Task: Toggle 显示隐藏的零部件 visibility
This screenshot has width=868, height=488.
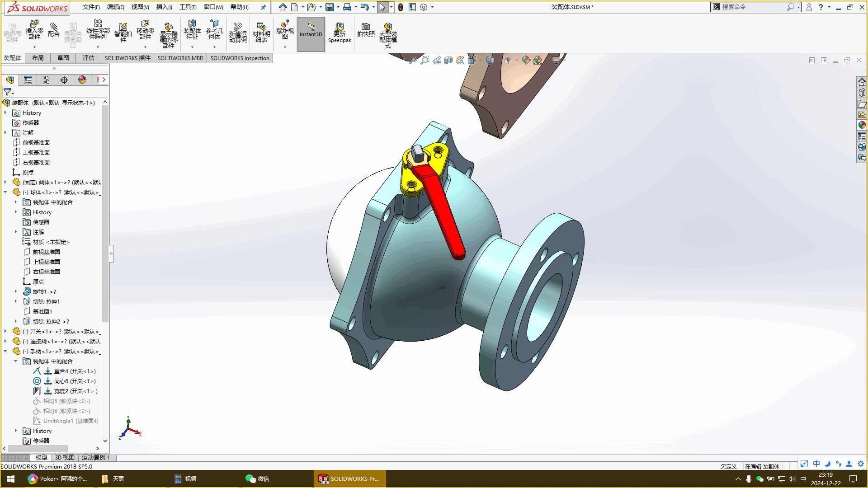Action: tap(169, 32)
